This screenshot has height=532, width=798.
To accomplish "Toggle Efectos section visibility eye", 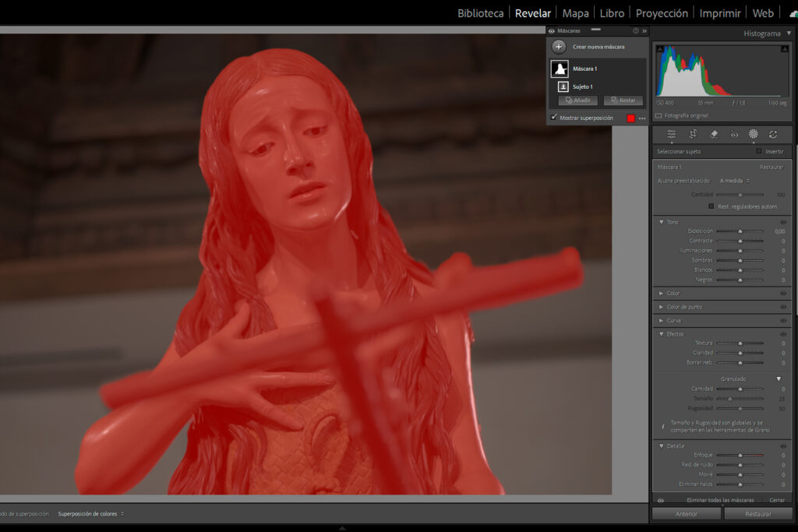I will (x=783, y=334).
